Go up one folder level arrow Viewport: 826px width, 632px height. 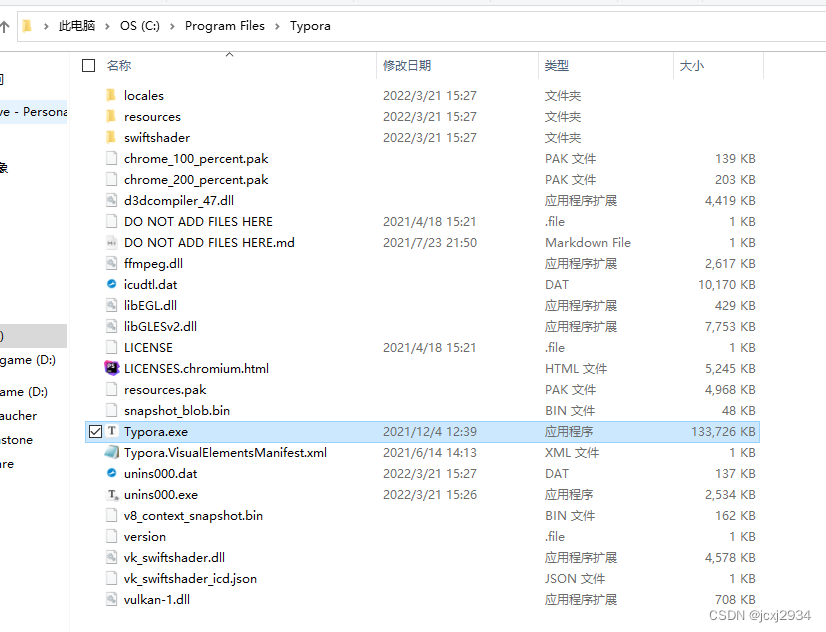point(5,26)
